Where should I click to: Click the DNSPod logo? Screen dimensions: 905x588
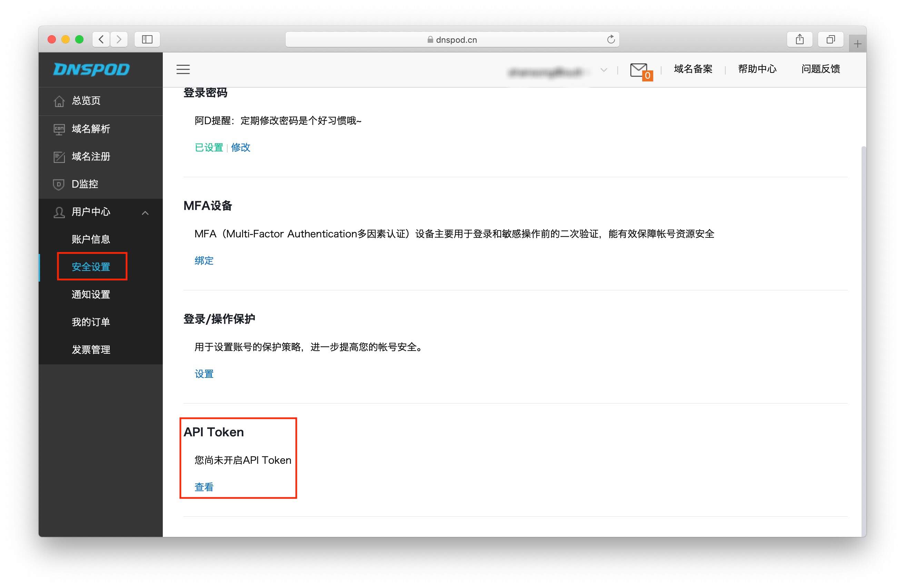click(91, 69)
